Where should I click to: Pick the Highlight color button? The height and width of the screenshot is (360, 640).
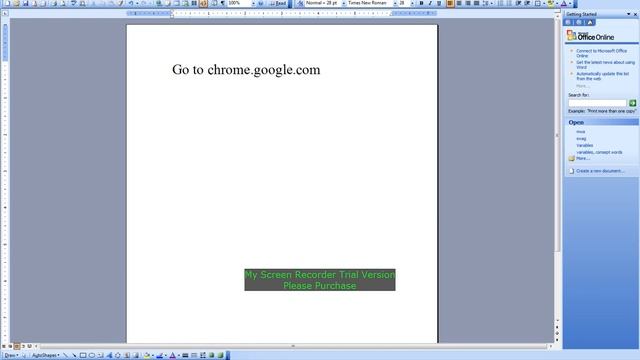[x=551, y=3]
